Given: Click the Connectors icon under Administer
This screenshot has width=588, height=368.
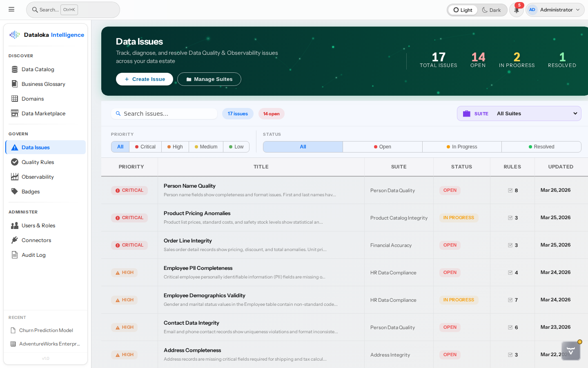Looking at the screenshot, I should [14, 240].
